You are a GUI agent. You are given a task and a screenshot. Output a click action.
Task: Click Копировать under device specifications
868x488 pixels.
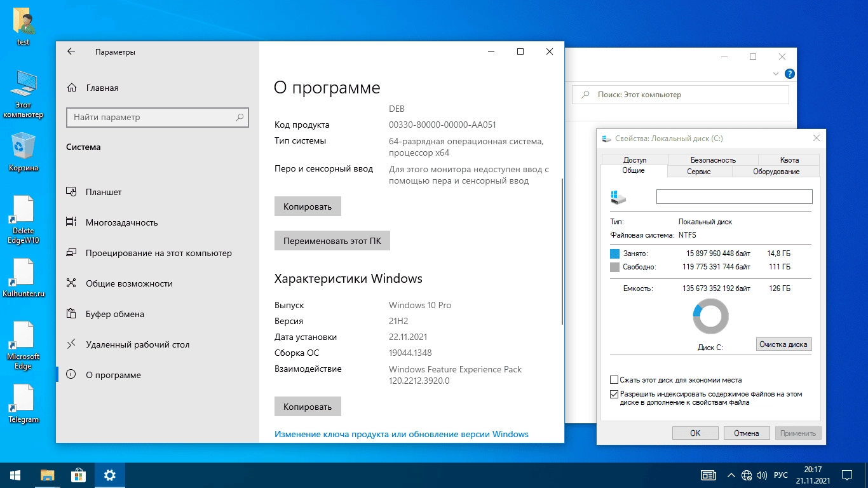308,207
